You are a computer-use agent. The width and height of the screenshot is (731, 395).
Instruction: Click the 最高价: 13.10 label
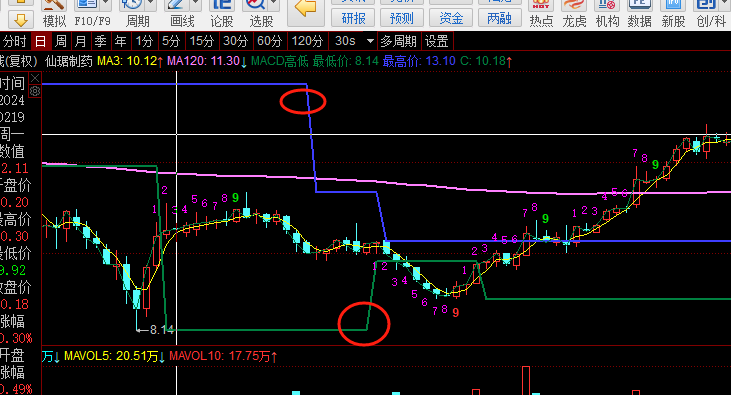[419, 61]
